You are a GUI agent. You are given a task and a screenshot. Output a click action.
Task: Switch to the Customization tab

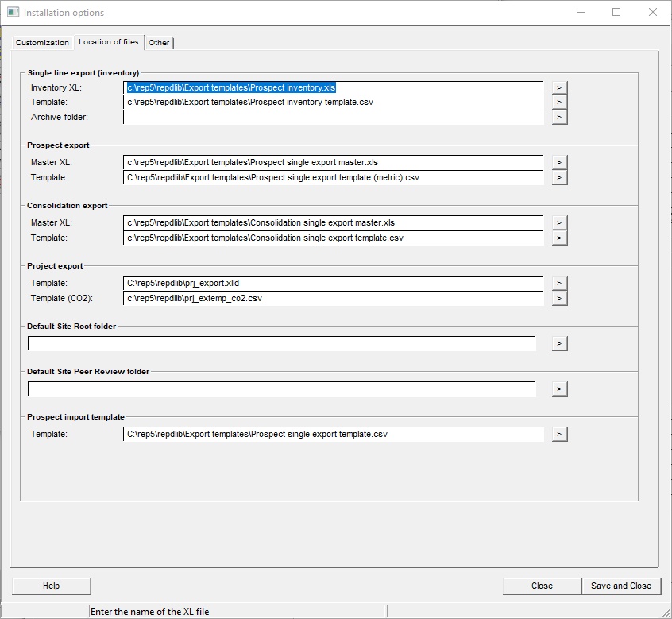pos(42,42)
